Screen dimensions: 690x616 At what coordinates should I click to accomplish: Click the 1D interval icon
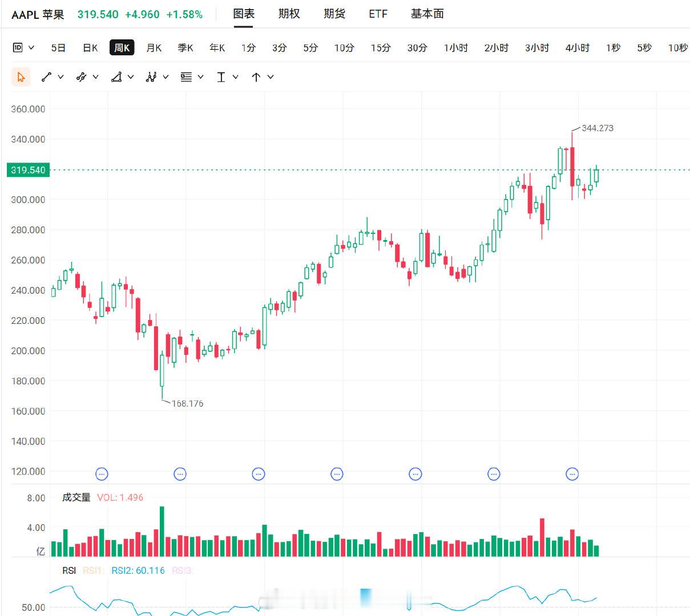point(18,48)
